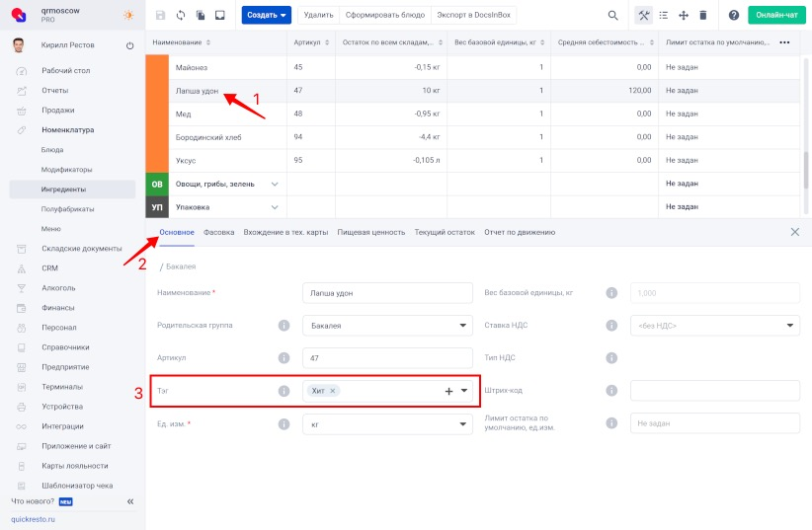Open Шаблонизатор чека in sidebar
Viewport: 812px width, 530px height.
77,486
